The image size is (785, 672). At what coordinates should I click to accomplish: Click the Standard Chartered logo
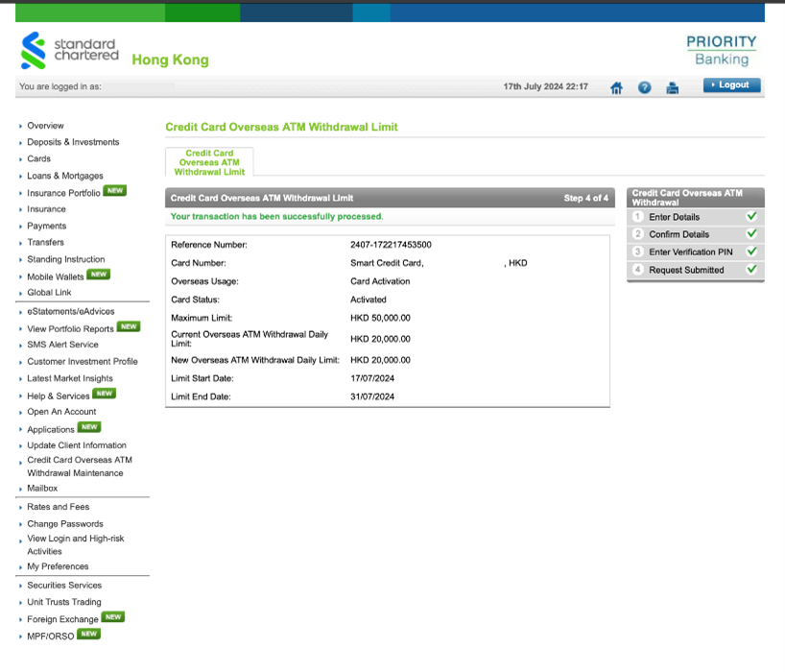tap(69, 51)
